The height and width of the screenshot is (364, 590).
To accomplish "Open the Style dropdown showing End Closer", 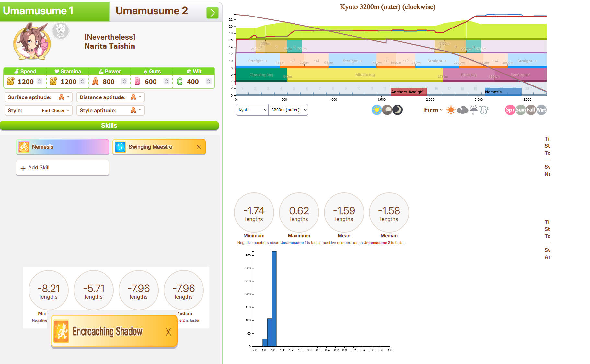I will (x=39, y=110).
